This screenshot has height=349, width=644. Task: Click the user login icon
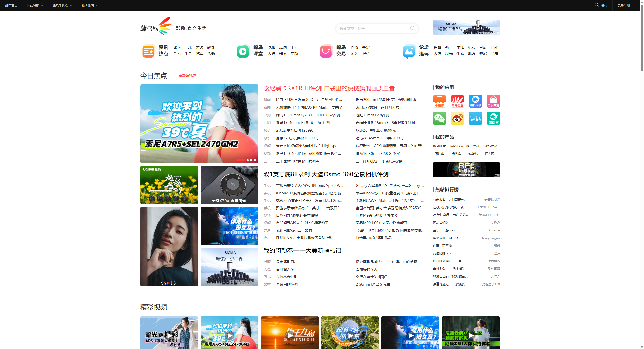596,5
